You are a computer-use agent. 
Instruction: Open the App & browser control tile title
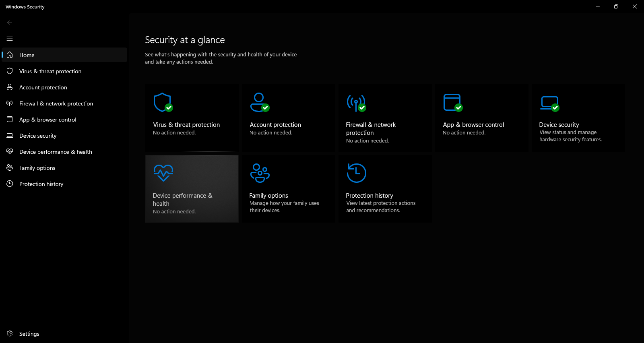[x=473, y=125]
